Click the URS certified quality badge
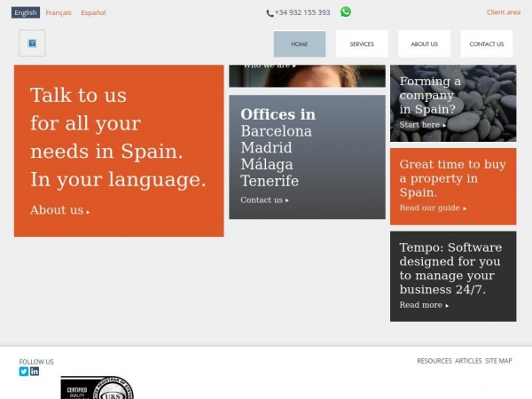This screenshot has width=532, height=399. coord(97,387)
